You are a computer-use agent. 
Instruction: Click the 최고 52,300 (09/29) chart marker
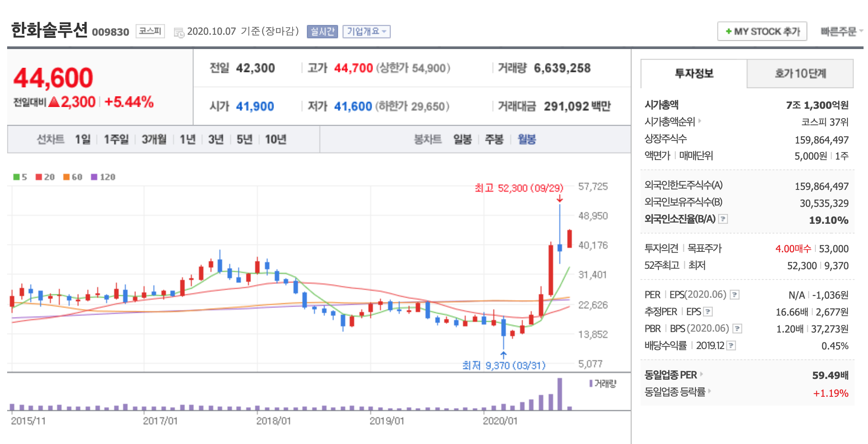point(519,188)
